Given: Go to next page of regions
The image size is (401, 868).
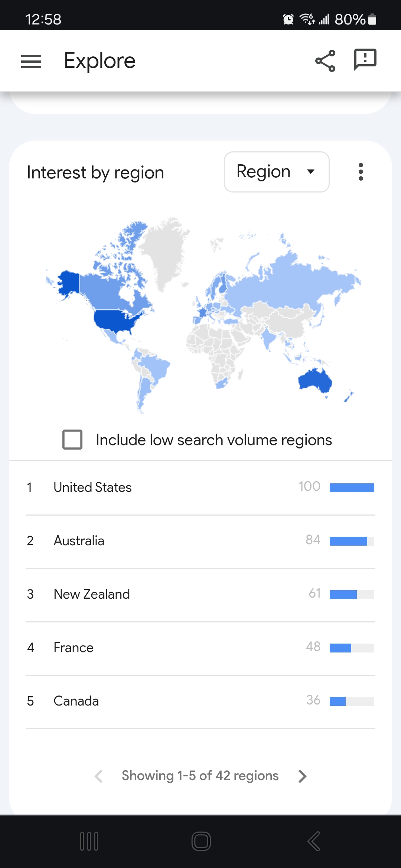Looking at the screenshot, I should tap(303, 776).
